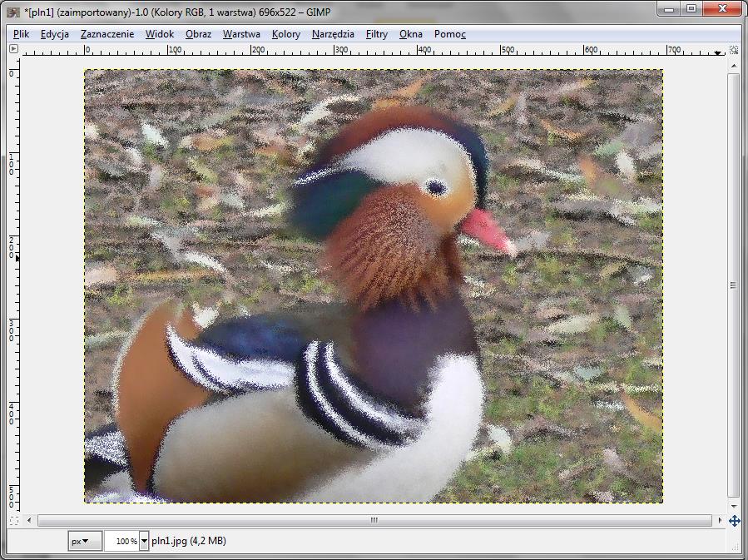The image size is (748, 560).
Task: Minimize the GIMP window
Action: click(x=669, y=9)
